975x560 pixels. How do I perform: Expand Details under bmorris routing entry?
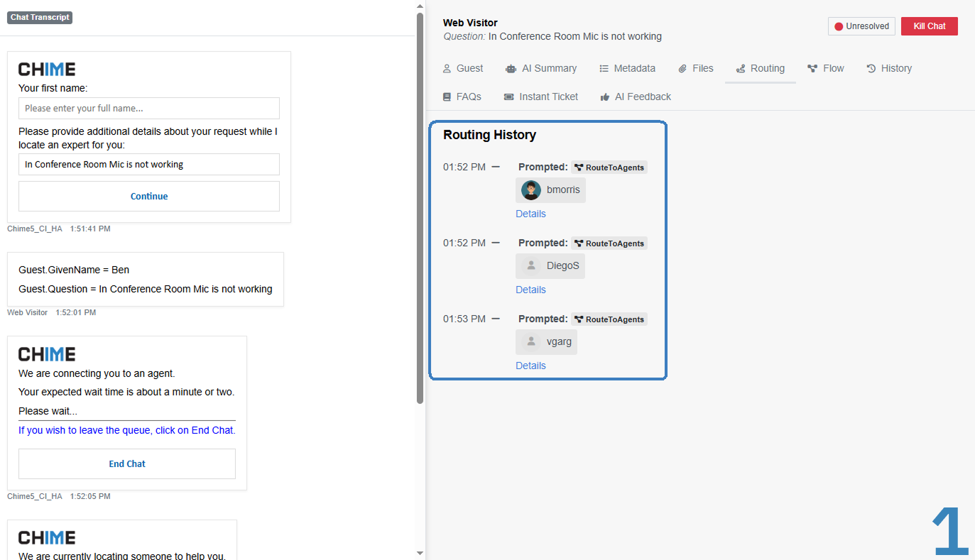(530, 214)
